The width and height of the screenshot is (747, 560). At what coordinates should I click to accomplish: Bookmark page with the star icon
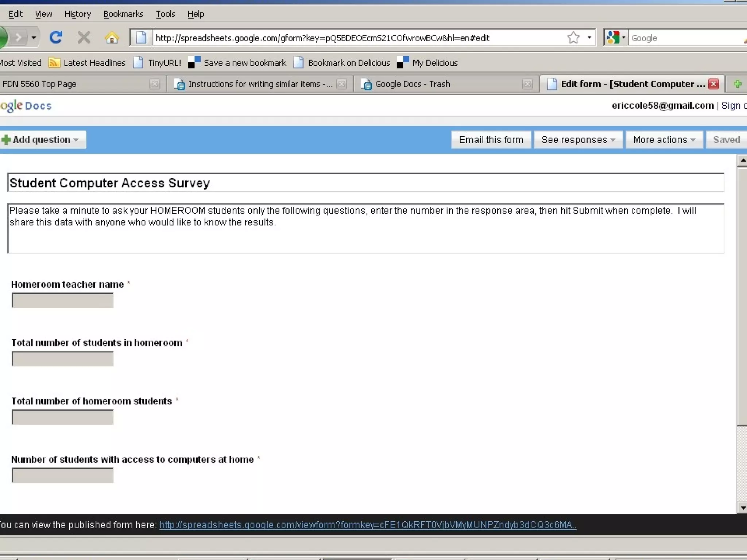tap(573, 38)
